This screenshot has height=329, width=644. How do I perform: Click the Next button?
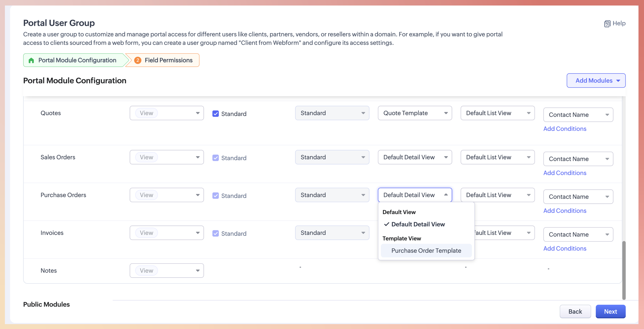click(610, 312)
